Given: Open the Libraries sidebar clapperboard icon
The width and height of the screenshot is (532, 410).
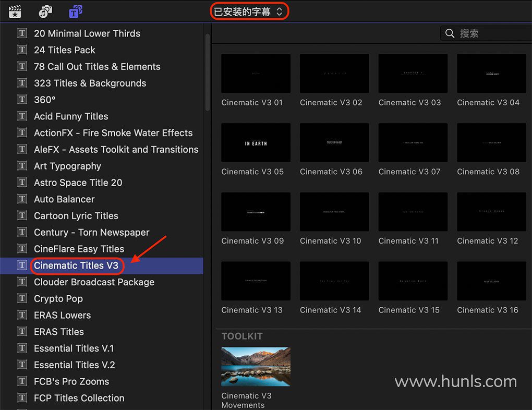Looking at the screenshot, I should tap(15, 11).
